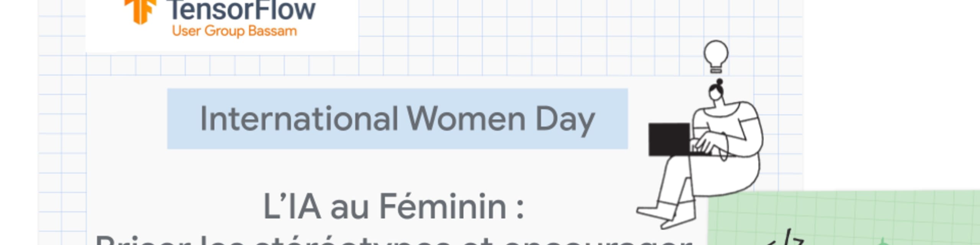
Task: Click the blue grid row beneath logo card
Action: 222,65
